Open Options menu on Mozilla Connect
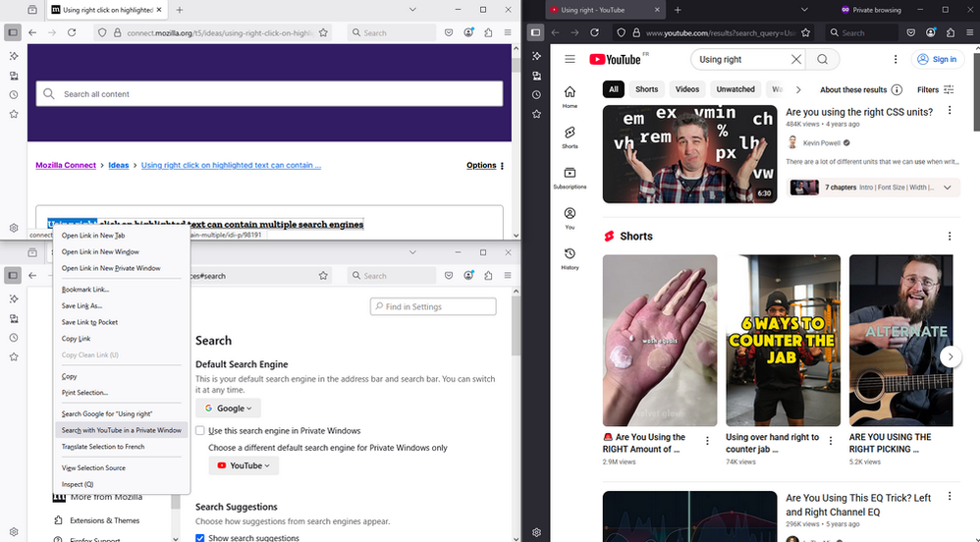The width and height of the screenshot is (980, 542). point(485,166)
